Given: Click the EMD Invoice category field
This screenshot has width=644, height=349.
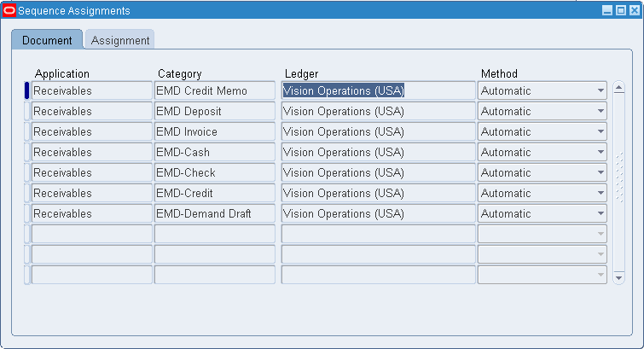Looking at the screenshot, I should (x=214, y=131).
